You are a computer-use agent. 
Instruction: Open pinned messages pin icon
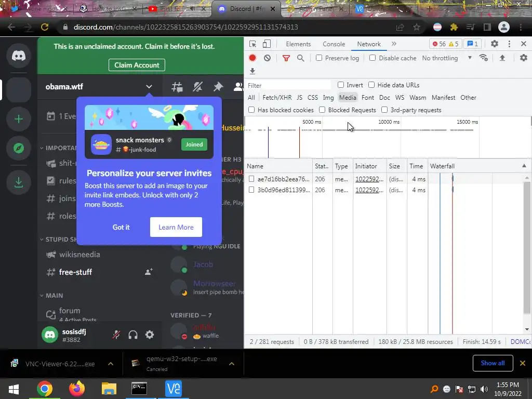pyautogui.click(x=218, y=87)
